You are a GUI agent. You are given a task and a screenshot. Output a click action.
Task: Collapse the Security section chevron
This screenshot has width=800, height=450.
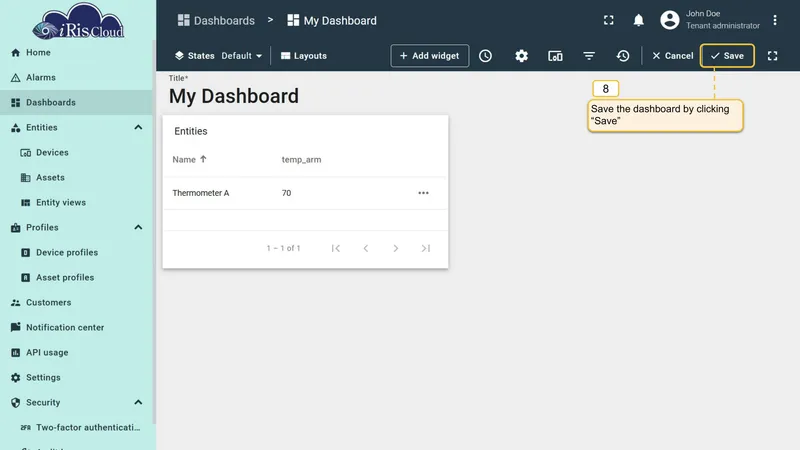tap(138, 403)
